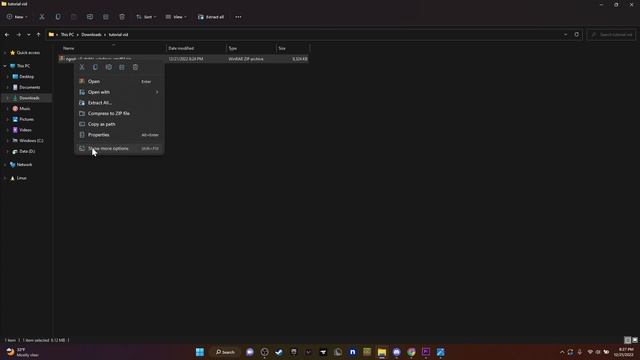Select Compress to ZIP file

pyautogui.click(x=119, y=113)
